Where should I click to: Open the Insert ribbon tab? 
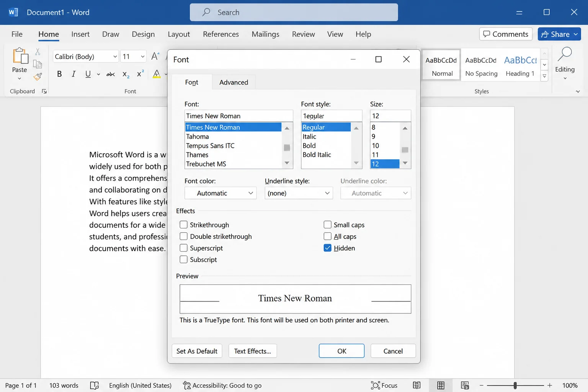(x=80, y=34)
